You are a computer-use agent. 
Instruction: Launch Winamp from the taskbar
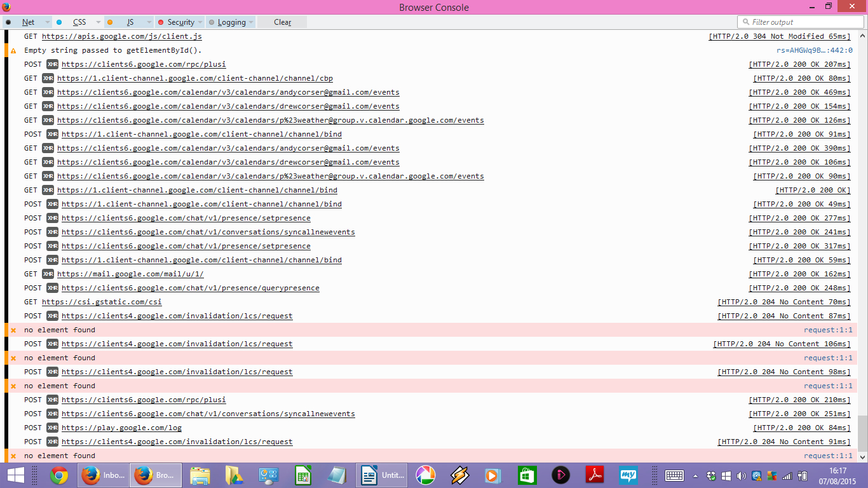pos(459,475)
